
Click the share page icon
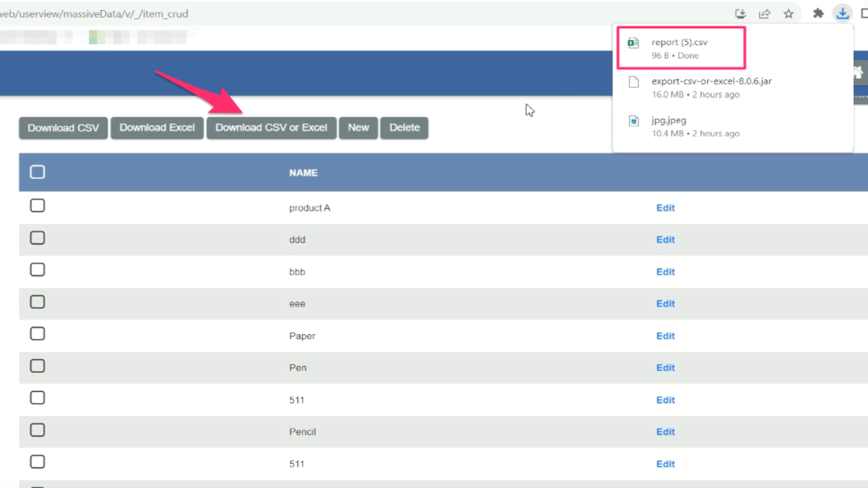click(764, 14)
